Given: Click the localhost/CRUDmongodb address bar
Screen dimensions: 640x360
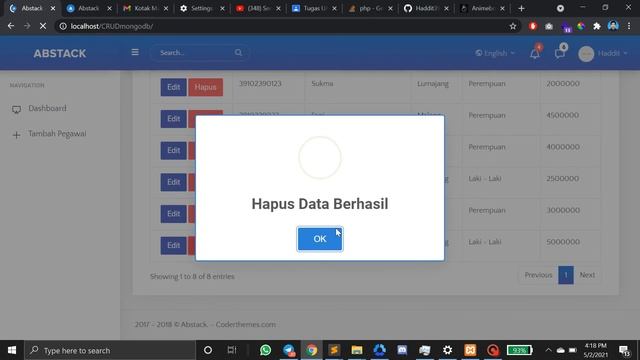Looking at the screenshot, I should coord(286,26).
